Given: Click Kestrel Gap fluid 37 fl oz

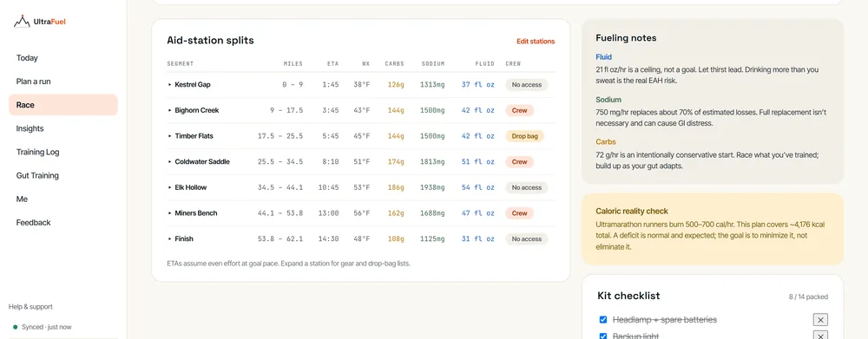Looking at the screenshot, I should coord(478,85).
